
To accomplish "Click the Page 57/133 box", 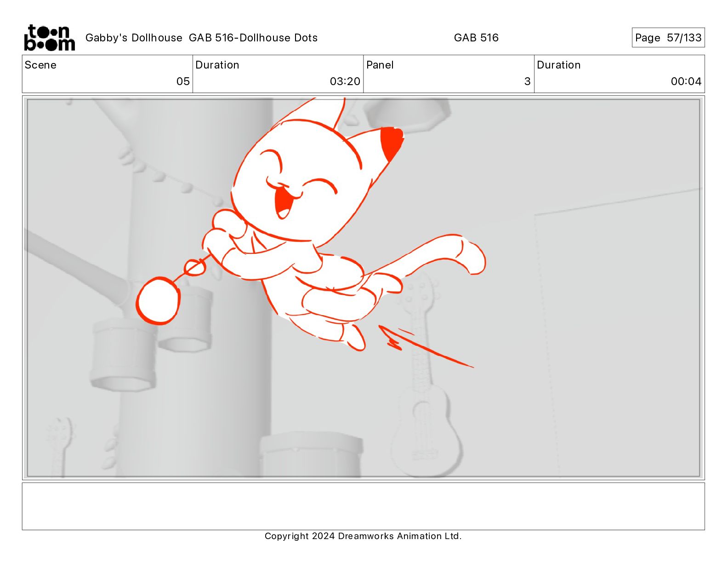I will [x=668, y=38].
